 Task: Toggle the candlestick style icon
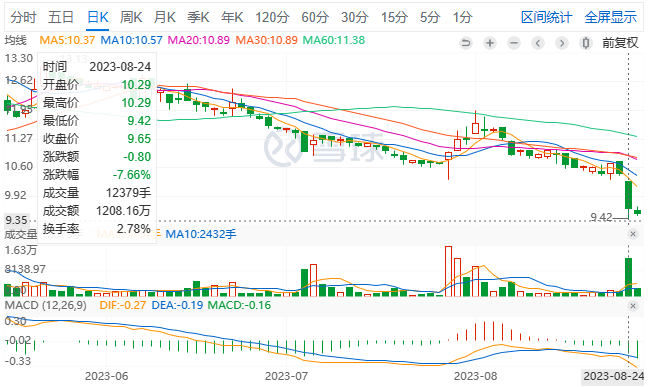coord(586,43)
